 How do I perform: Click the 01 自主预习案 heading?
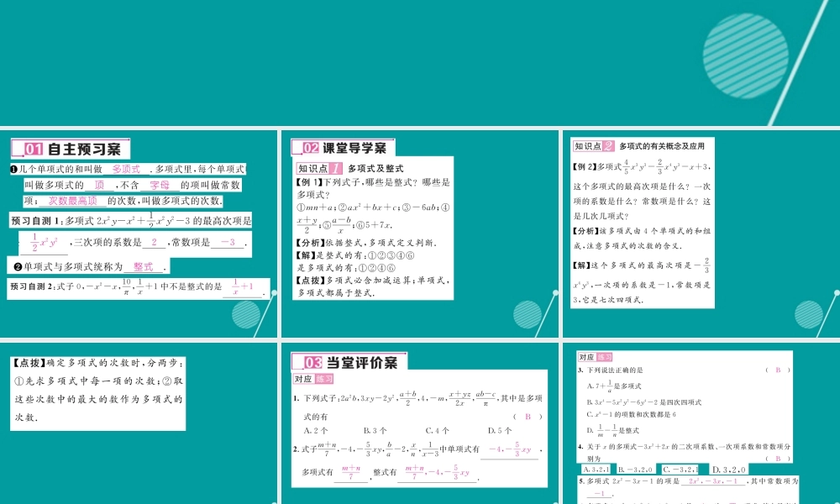click(71, 149)
